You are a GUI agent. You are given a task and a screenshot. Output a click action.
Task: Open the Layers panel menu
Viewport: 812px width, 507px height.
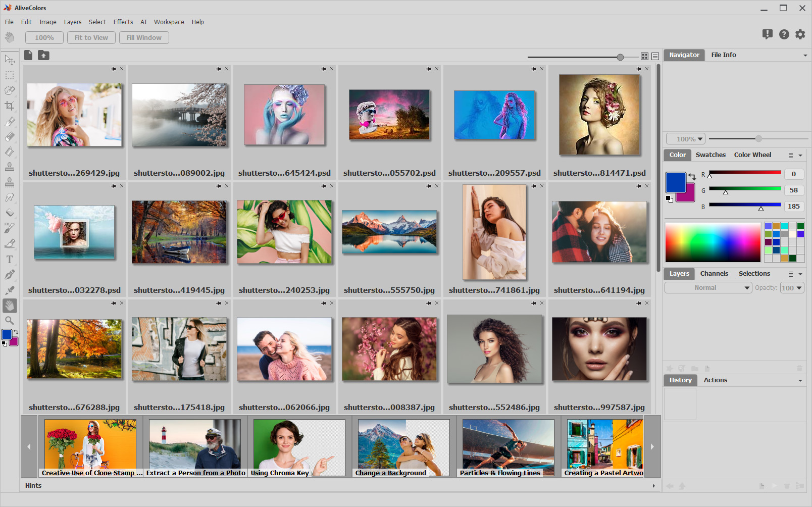[791, 274]
